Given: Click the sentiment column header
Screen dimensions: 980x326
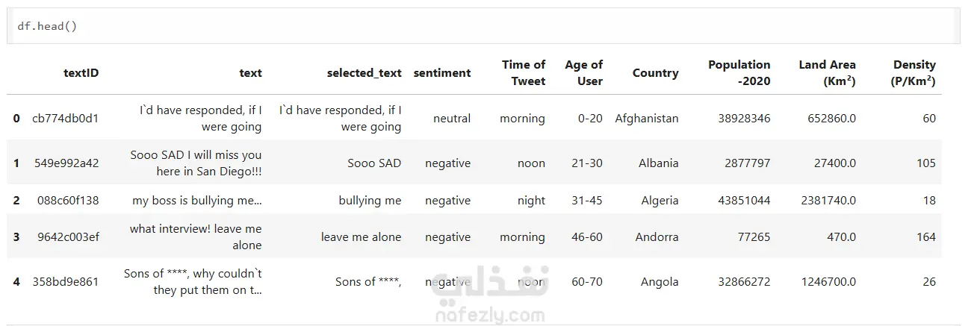Looking at the screenshot, I should pyautogui.click(x=441, y=73).
